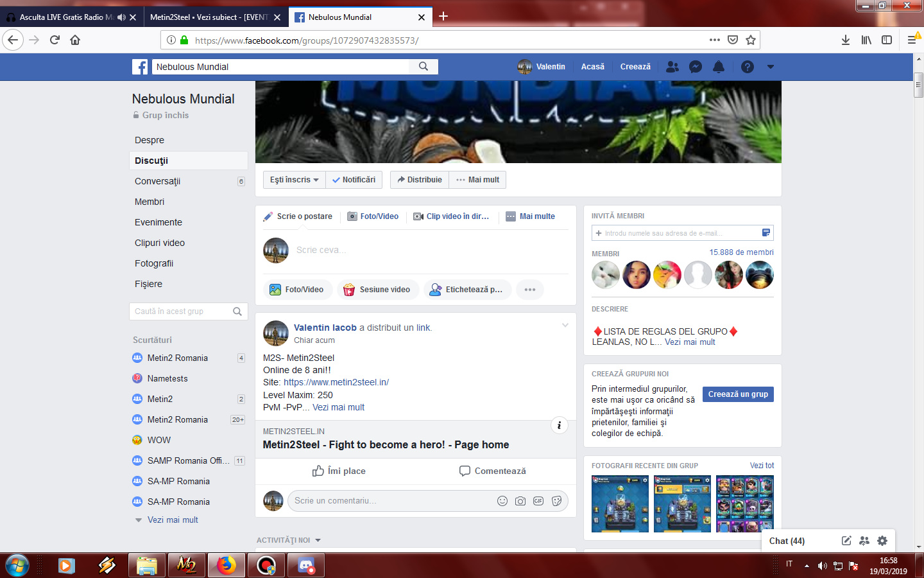Toggle the Notificări button
924x578 pixels.
click(354, 180)
